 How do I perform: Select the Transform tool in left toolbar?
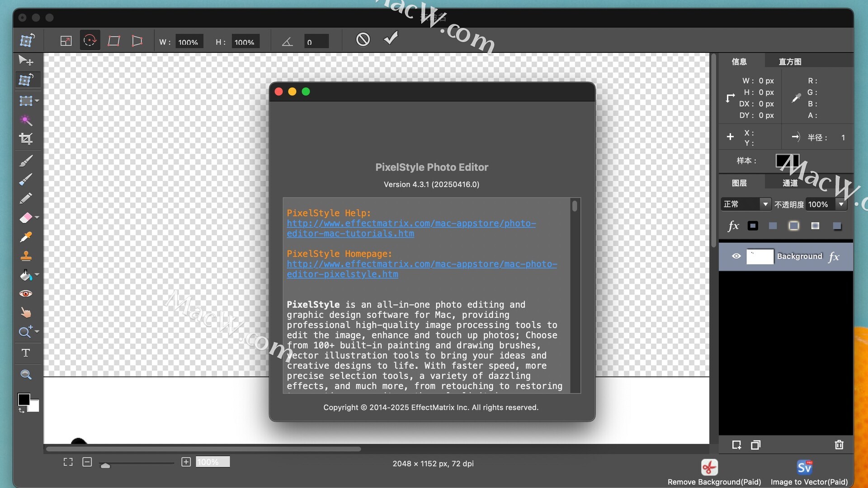coord(26,80)
